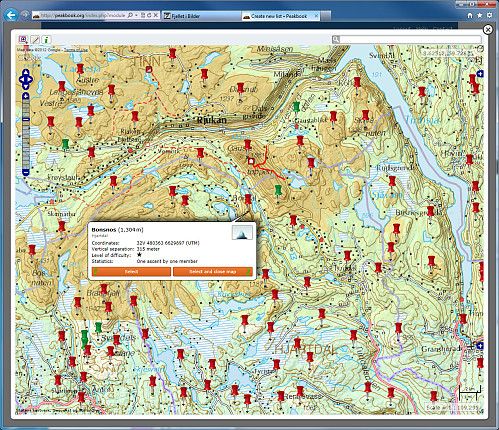Select the zoom box tool icon

point(23,40)
